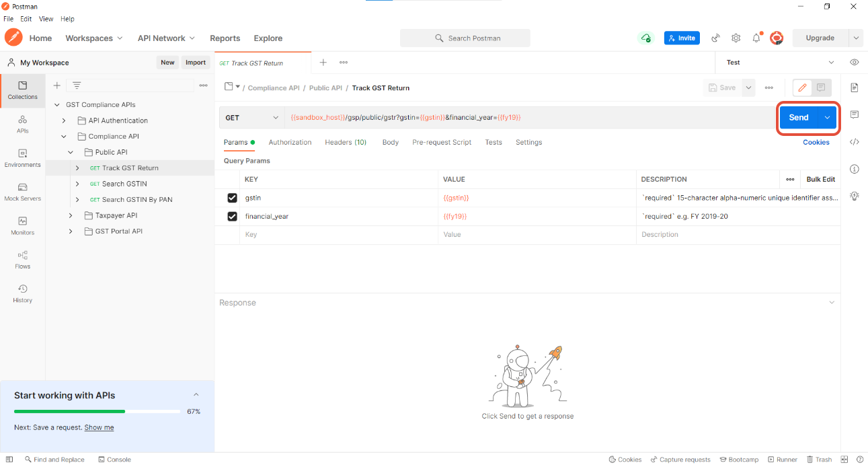This screenshot has width=868, height=465.
Task: Open the APIs sidebar panel
Action: pyautogui.click(x=22, y=124)
